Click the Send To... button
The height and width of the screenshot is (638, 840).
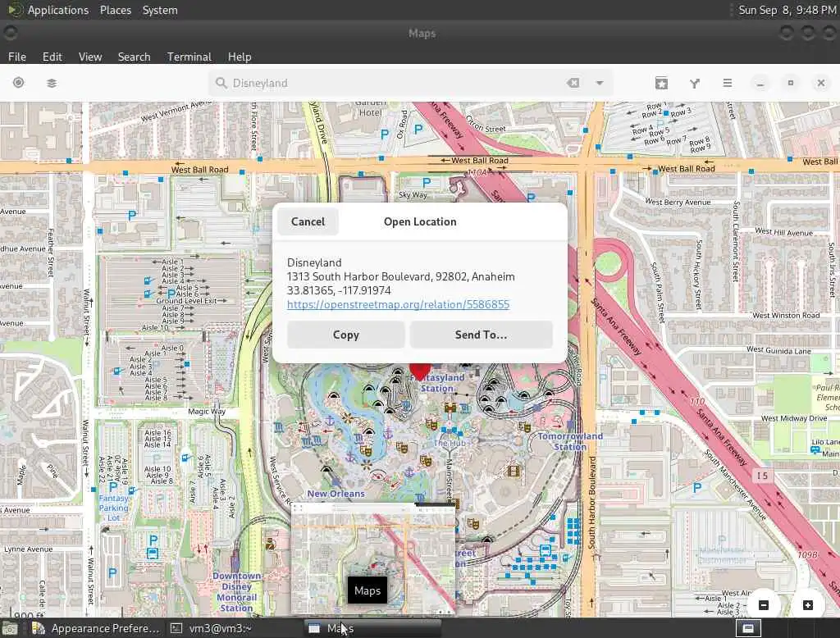[x=481, y=335]
